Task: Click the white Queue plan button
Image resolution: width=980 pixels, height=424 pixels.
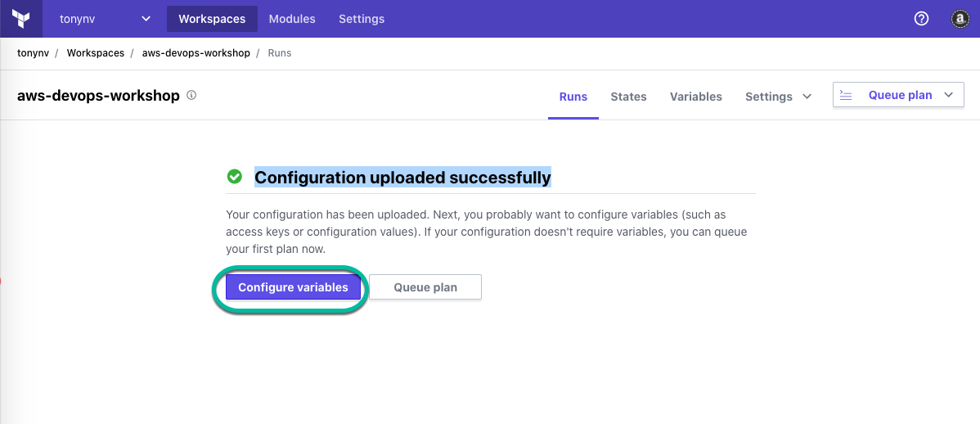Action: click(x=425, y=287)
